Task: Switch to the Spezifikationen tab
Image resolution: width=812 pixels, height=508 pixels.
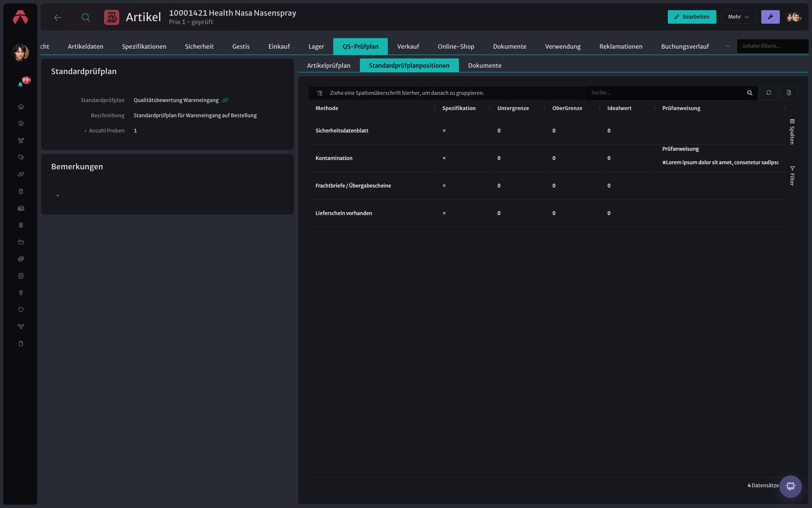Action: click(144, 47)
